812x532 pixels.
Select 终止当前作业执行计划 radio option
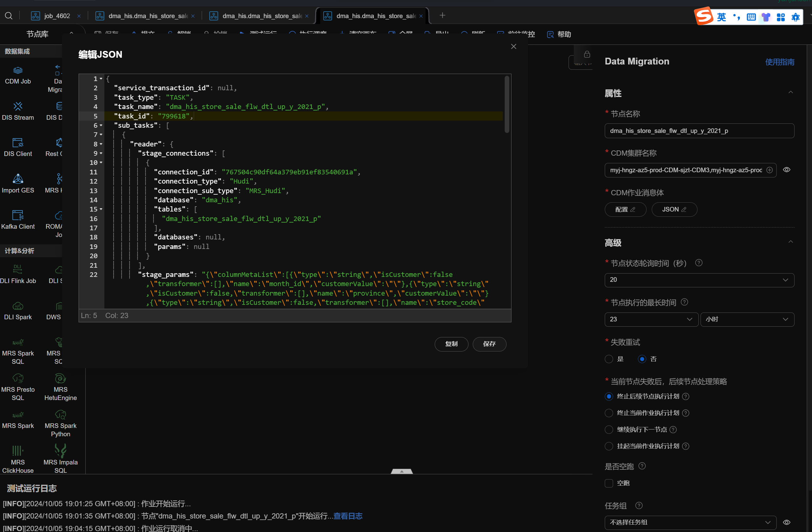click(609, 413)
